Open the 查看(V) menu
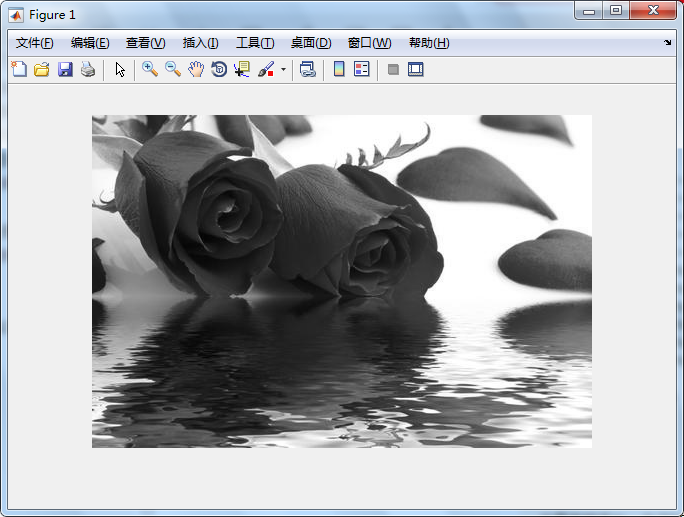This screenshot has width=684, height=517. click(x=146, y=43)
